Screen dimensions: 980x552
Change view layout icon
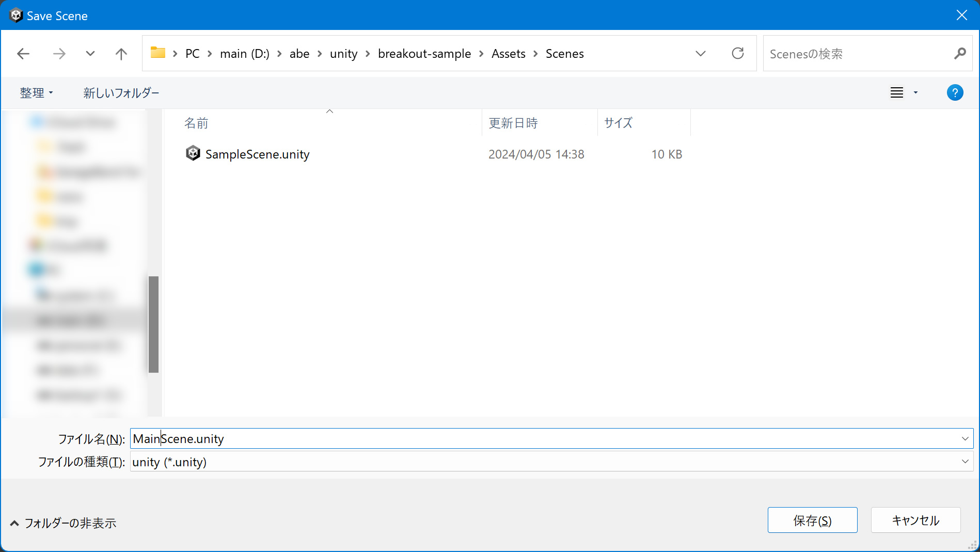coord(897,93)
